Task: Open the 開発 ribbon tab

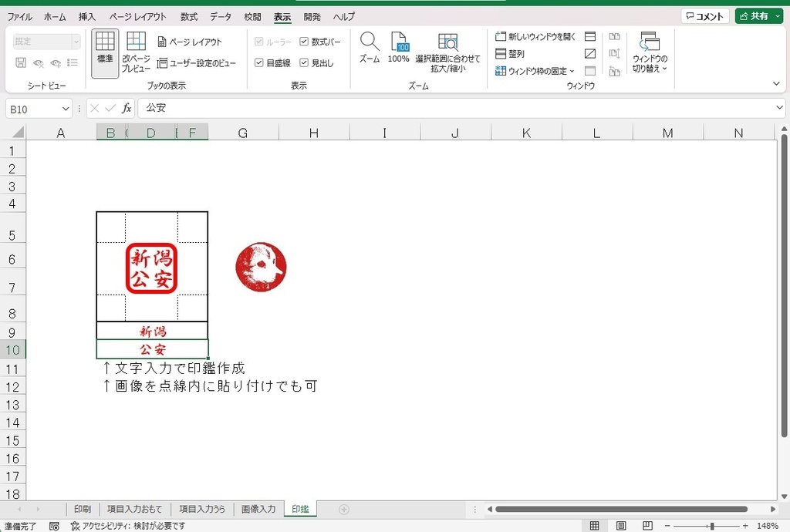Action: (312, 17)
